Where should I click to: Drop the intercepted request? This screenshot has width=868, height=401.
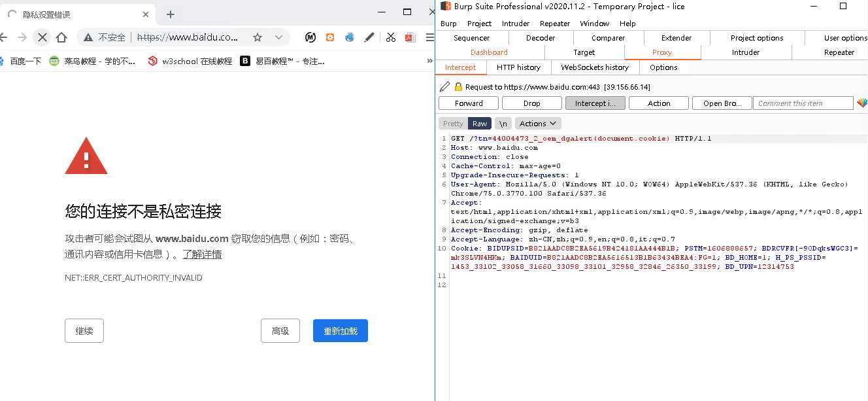(532, 103)
